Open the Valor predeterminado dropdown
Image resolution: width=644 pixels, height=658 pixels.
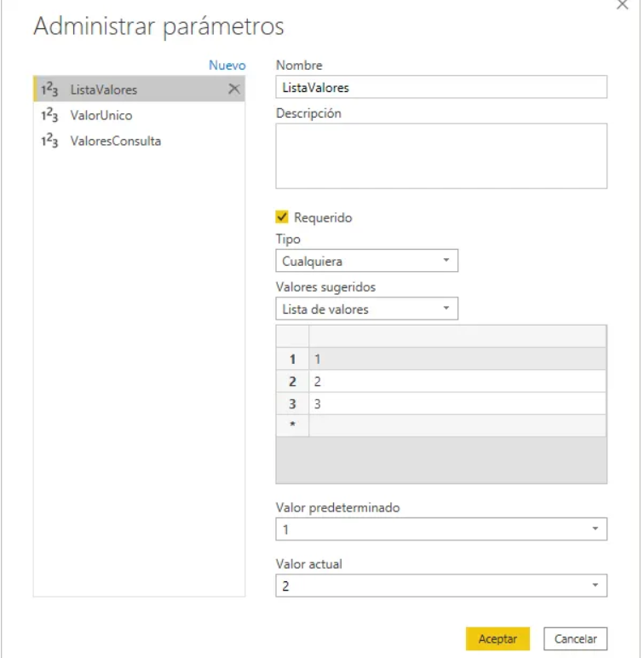(x=440, y=529)
